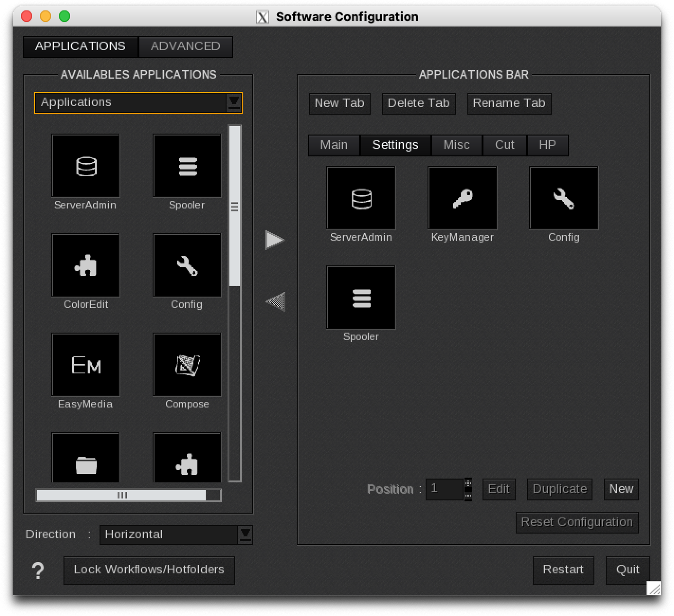
Task: Expand the Applications category dropdown
Action: (234, 103)
